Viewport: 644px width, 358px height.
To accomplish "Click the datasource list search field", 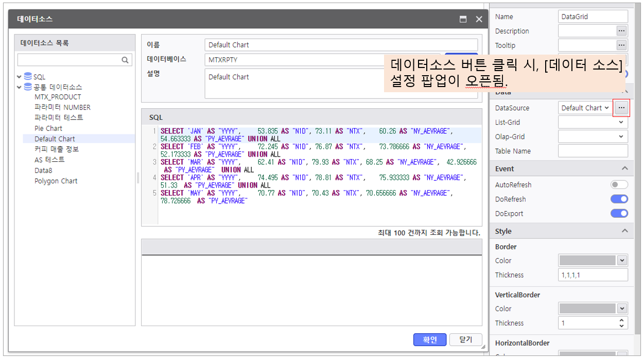I will click(x=75, y=60).
